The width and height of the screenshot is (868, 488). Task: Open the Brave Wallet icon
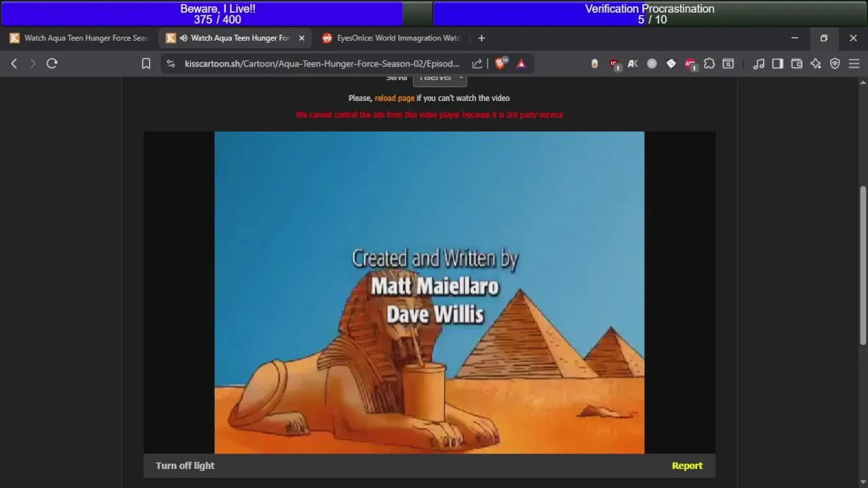pyautogui.click(x=797, y=64)
